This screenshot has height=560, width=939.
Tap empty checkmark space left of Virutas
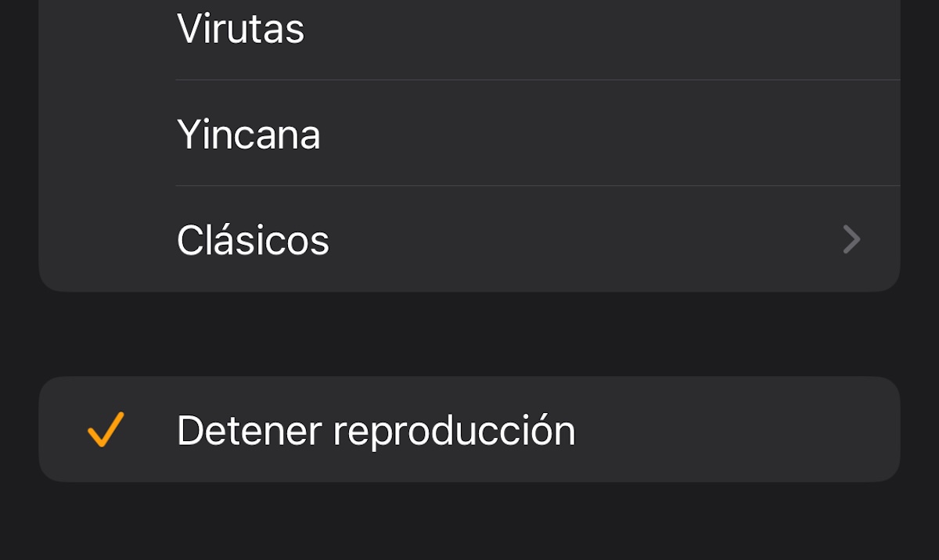[x=106, y=30]
